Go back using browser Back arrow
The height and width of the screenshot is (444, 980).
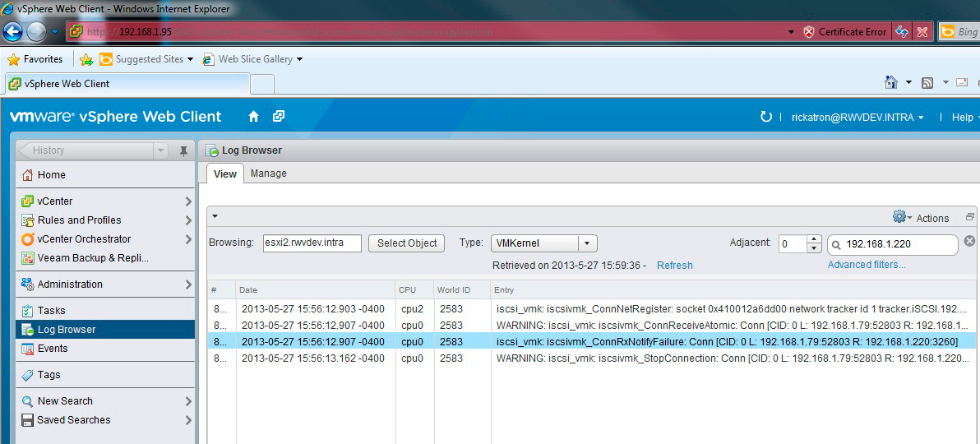[x=13, y=31]
